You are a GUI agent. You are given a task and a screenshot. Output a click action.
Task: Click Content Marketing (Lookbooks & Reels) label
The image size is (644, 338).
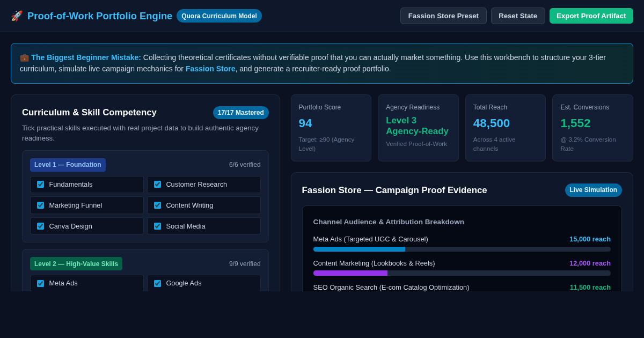[x=374, y=263]
